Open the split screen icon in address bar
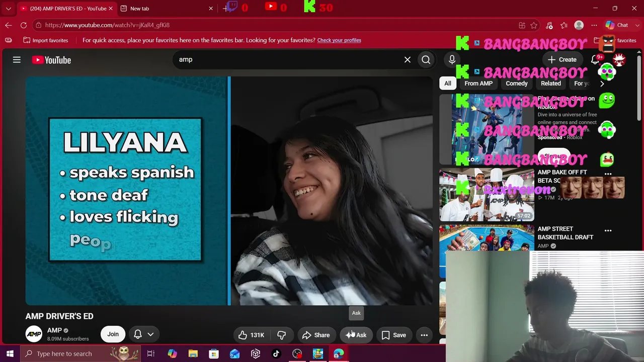The image size is (644, 362). click(x=522, y=25)
